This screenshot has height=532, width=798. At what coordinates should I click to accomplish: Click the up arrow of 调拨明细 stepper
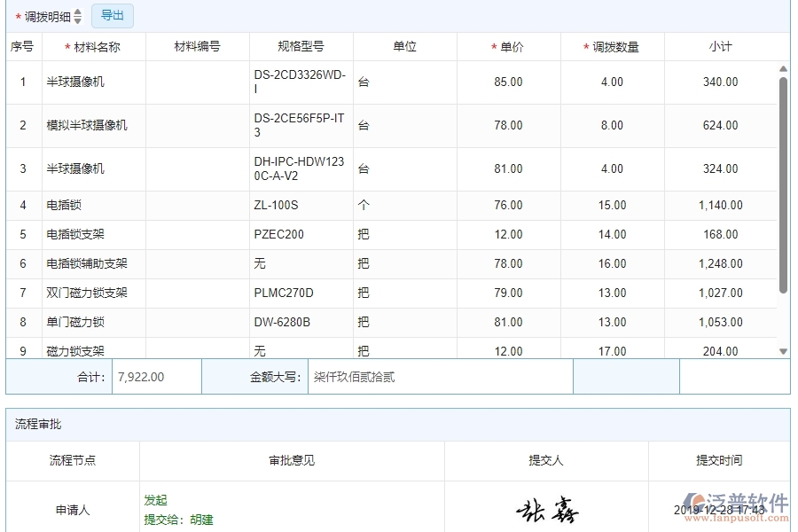point(76,12)
